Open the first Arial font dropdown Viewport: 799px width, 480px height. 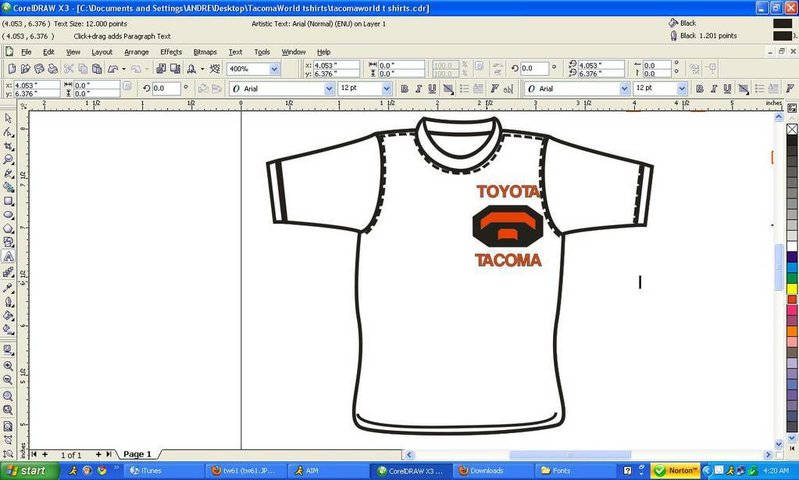329,89
